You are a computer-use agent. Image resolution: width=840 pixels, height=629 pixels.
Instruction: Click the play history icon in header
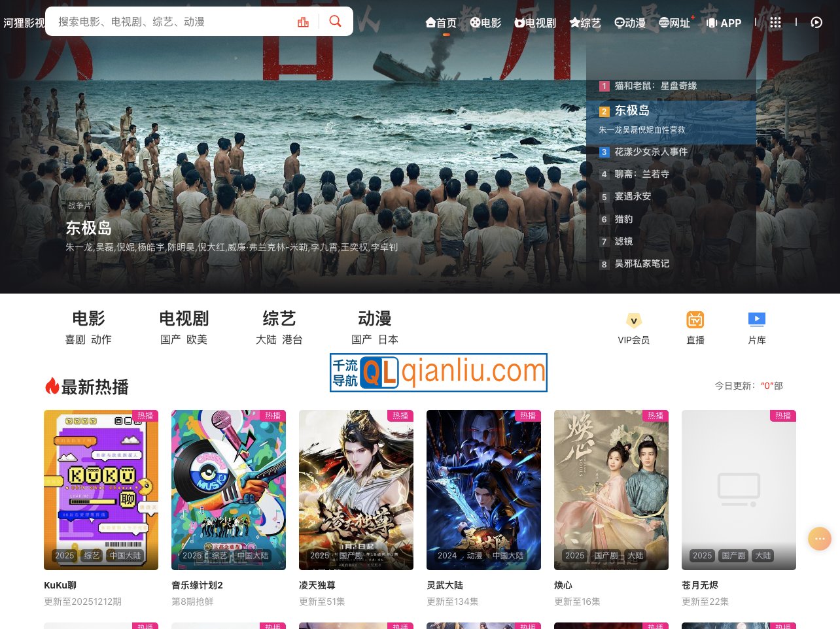(x=816, y=22)
